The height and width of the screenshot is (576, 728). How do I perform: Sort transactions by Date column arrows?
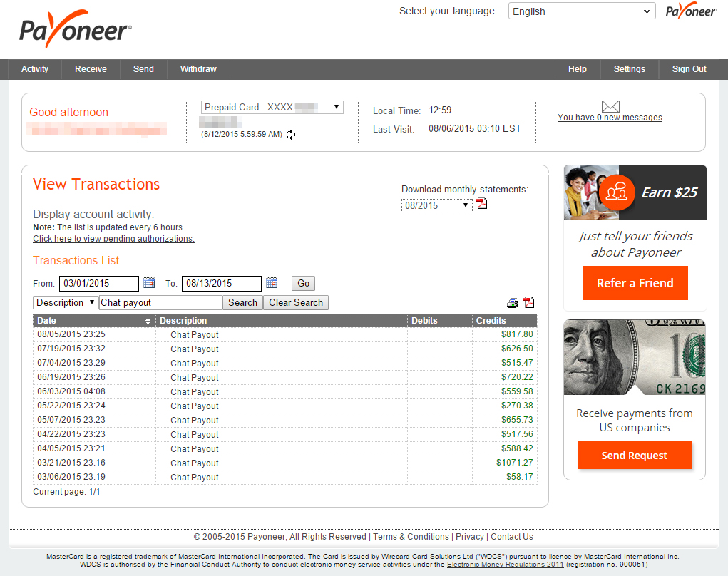pos(148,322)
